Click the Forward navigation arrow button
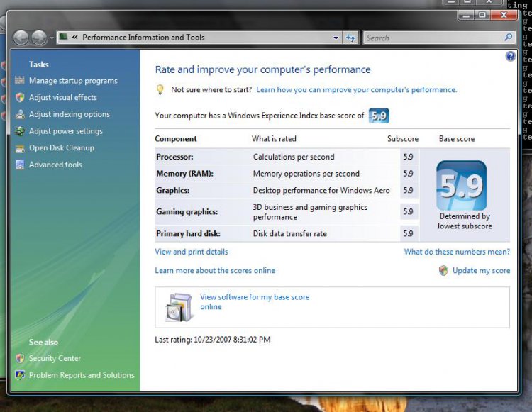Viewport: 532px width, 412px height. click(39, 38)
